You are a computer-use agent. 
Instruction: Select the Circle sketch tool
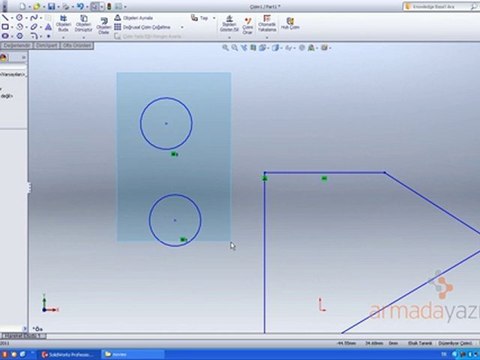[x=19, y=17]
